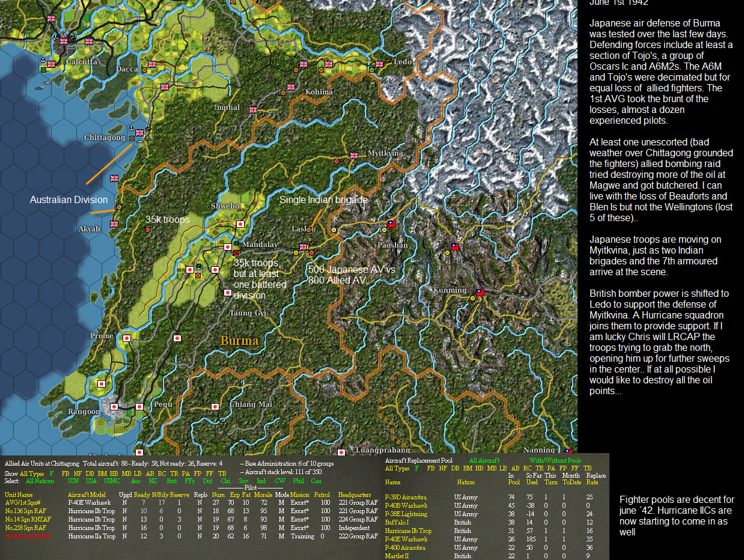Image resolution: width=744 pixels, height=560 pixels.
Task: Select the Chinese flag at Paoshan
Action: (x=391, y=224)
